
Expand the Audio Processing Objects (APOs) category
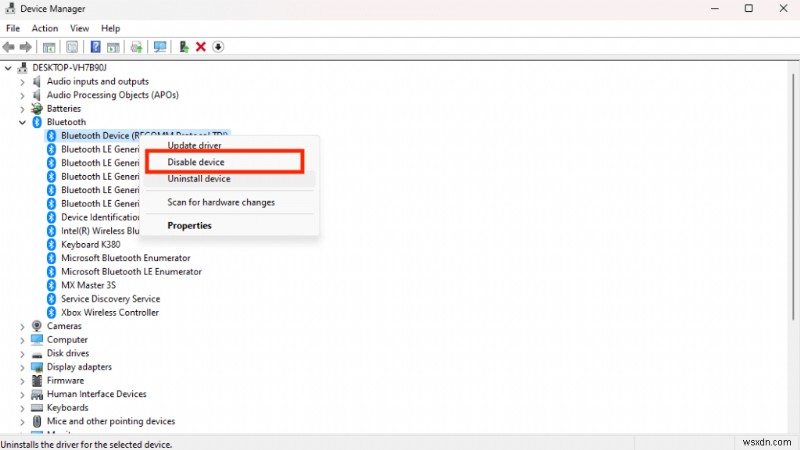tap(22, 95)
